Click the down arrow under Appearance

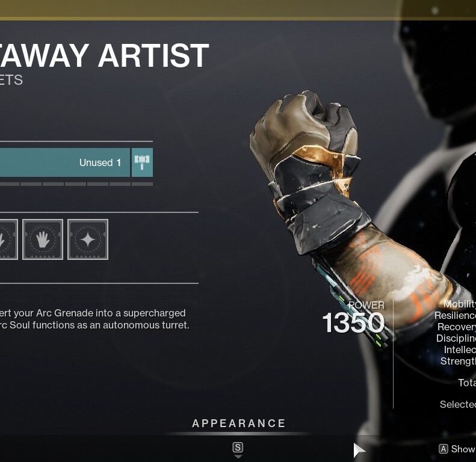coord(238,457)
